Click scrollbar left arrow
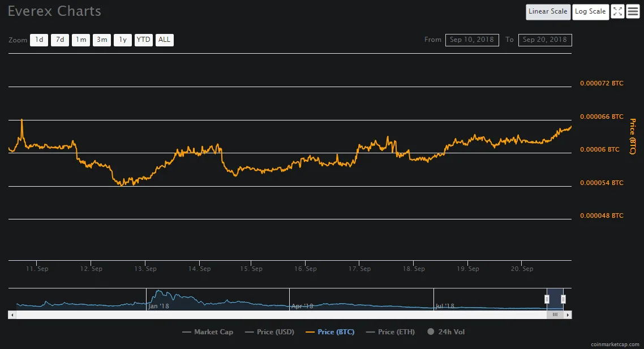644x349 pixels. click(12, 315)
